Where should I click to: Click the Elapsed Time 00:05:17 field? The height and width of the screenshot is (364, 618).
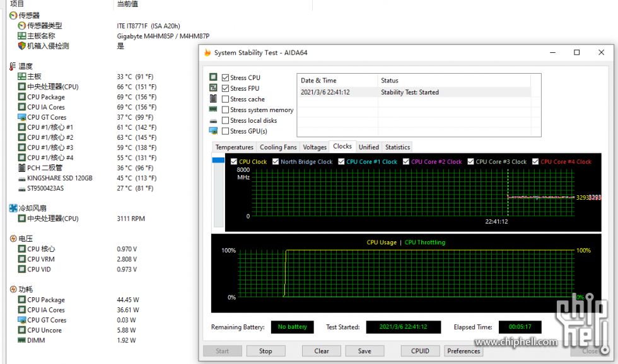(520, 327)
